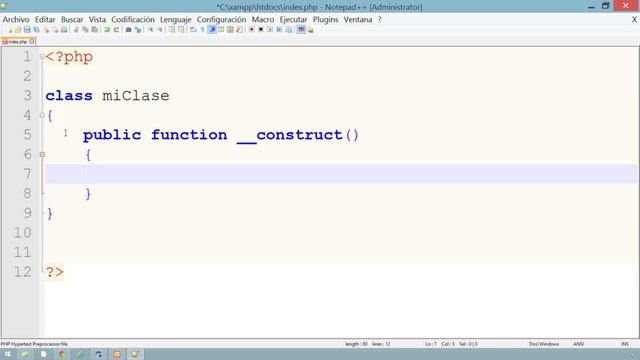Open the Plugins menu

click(x=325, y=20)
